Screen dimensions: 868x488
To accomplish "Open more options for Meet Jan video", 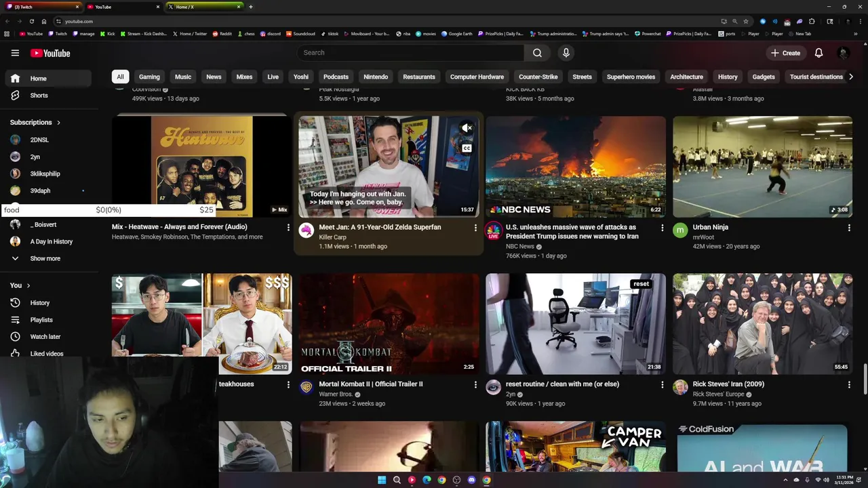I will click(475, 228).
